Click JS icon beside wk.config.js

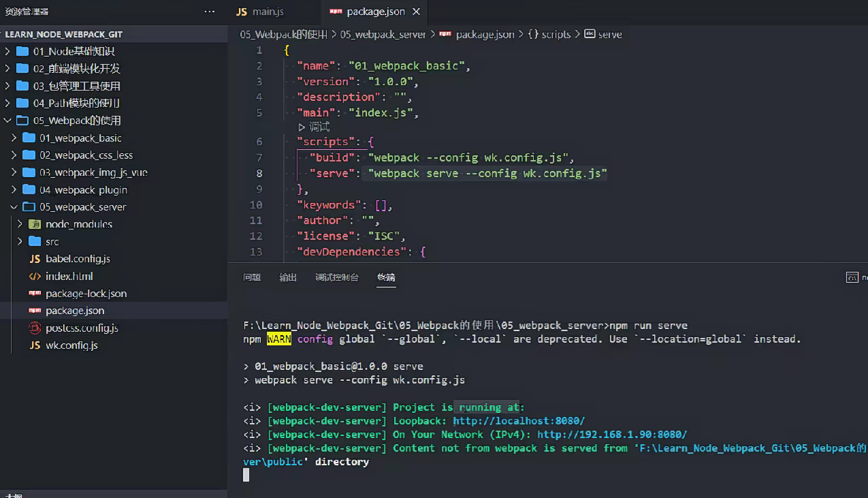click(35, 345)
